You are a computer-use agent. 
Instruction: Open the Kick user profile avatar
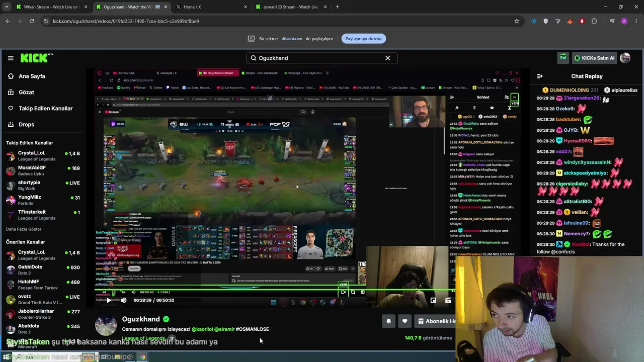(x=625, y=58)
